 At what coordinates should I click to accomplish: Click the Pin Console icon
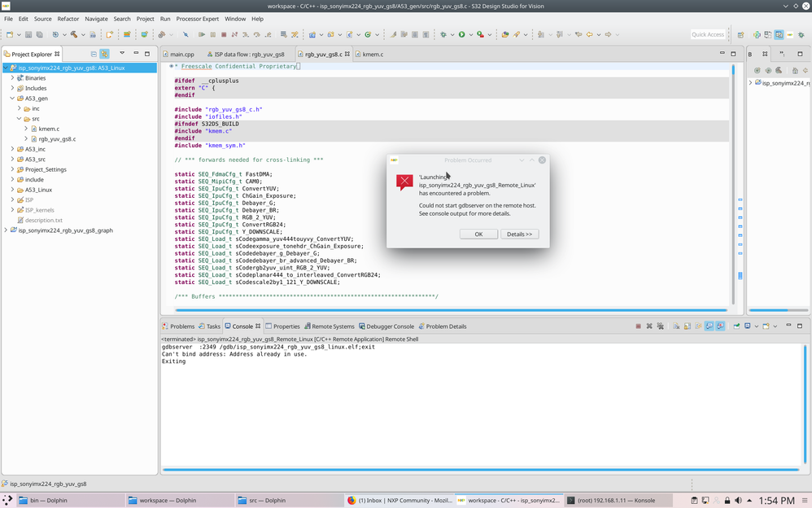736,326
